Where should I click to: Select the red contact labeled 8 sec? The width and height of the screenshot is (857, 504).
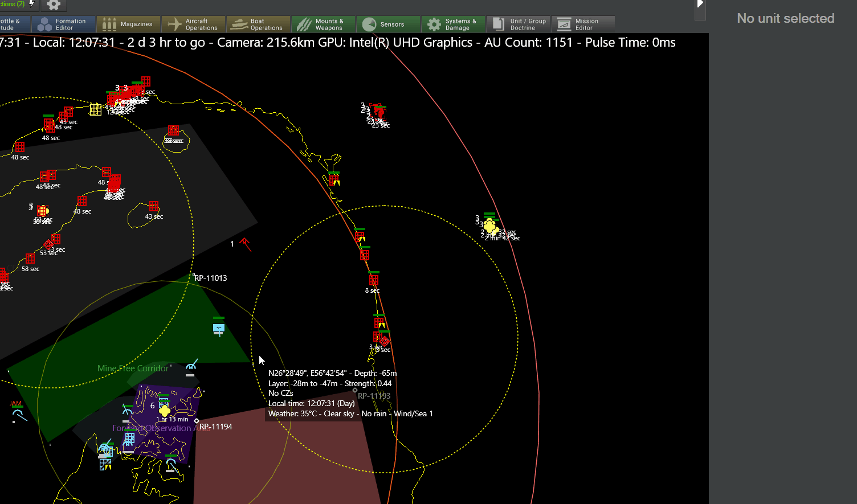(x=374, y=281)
